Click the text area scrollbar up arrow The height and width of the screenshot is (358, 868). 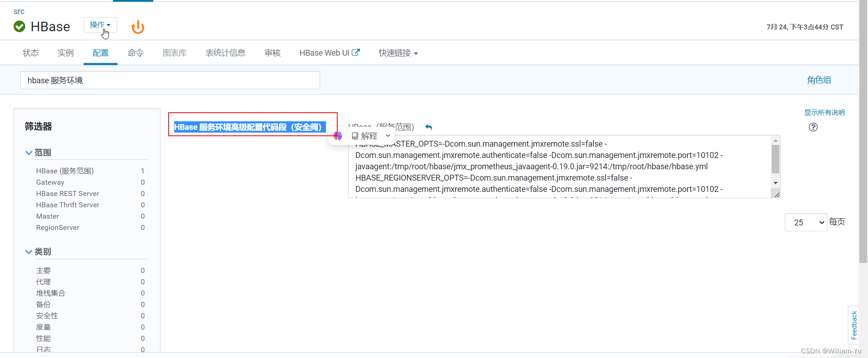[775, 141]
